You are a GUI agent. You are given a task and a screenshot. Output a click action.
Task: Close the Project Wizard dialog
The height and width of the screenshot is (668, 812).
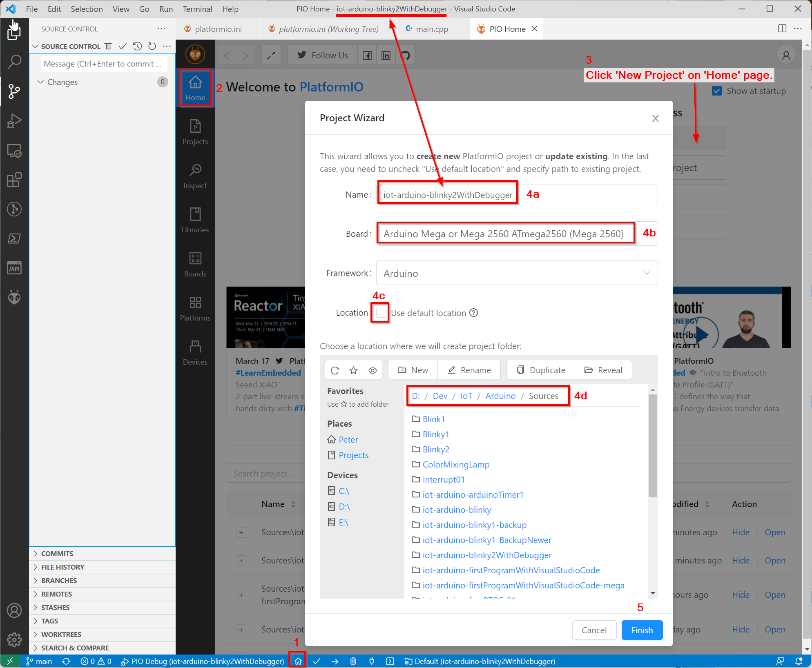coord(655,118)
